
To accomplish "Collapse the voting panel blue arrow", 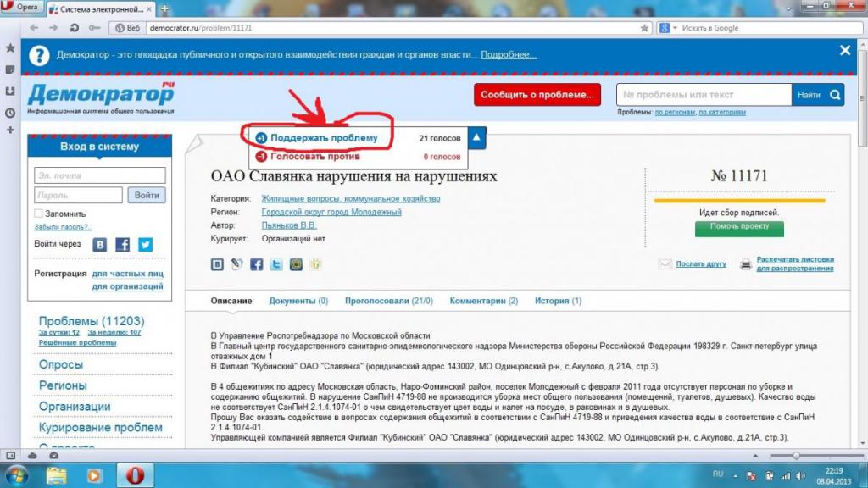I will (476, 138).
